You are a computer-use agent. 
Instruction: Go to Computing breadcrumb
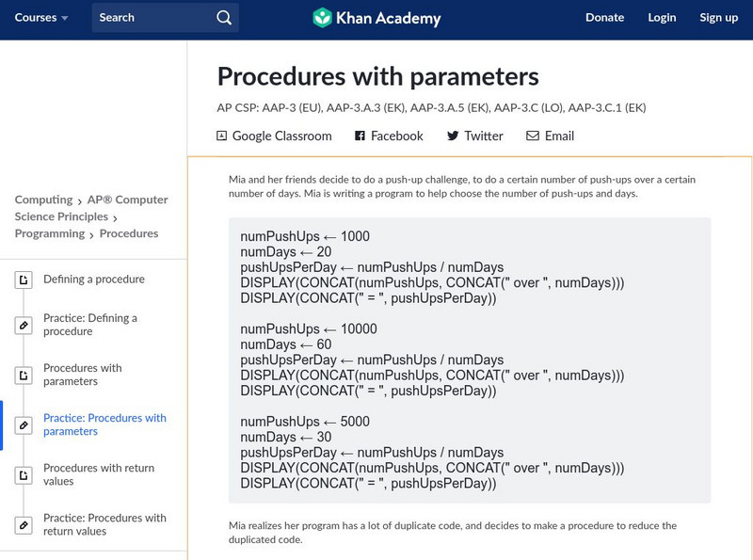click(43, 200)
